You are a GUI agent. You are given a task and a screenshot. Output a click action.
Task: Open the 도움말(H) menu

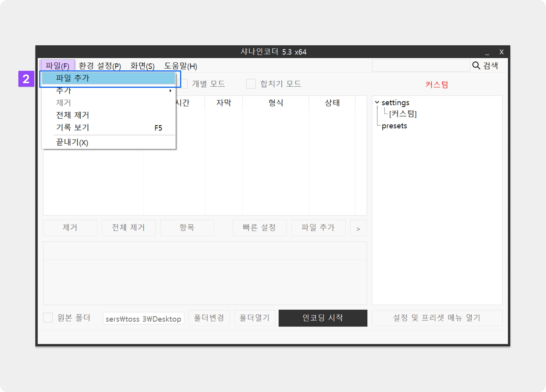pos(180,66)
